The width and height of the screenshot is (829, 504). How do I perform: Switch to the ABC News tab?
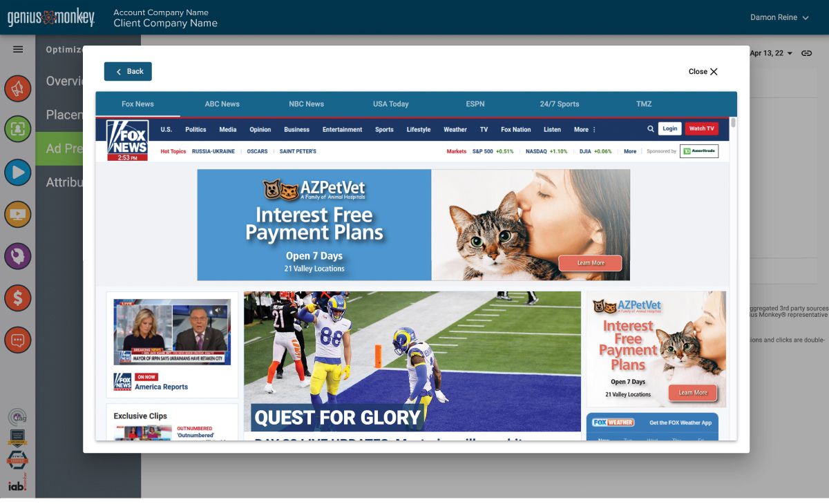(222, 104)
